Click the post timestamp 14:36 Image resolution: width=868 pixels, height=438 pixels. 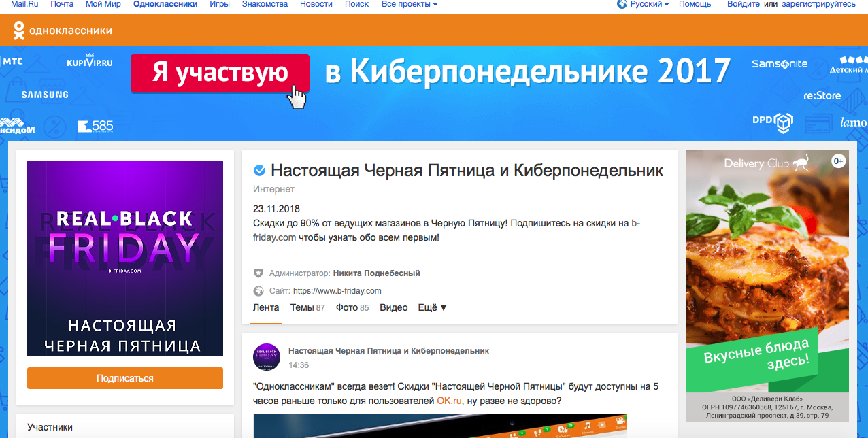pos(299,365)
